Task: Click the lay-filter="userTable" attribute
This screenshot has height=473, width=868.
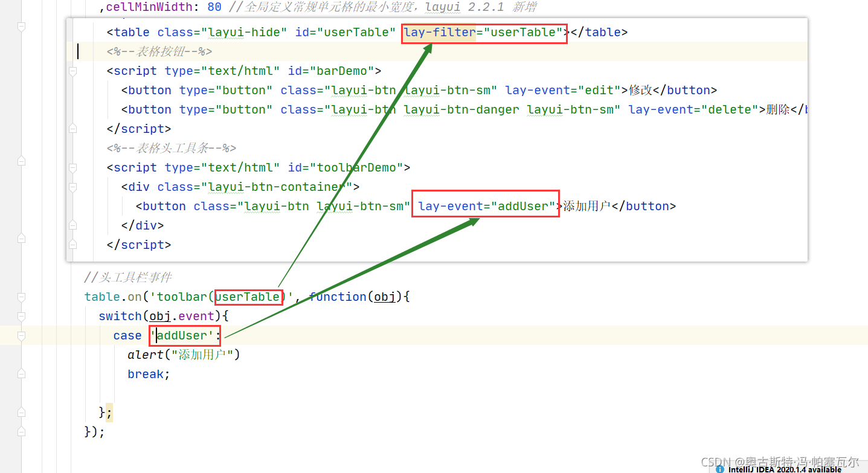Action: click(484, 32)
